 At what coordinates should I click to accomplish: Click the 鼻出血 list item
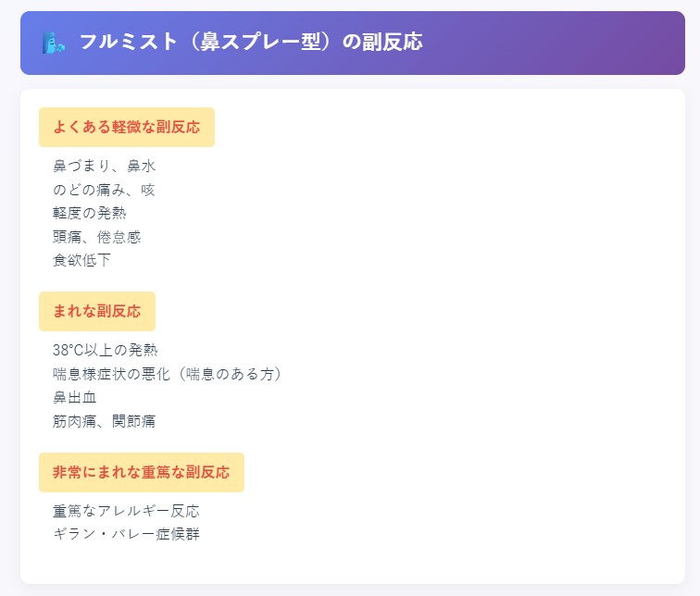(x=75, y=397)
